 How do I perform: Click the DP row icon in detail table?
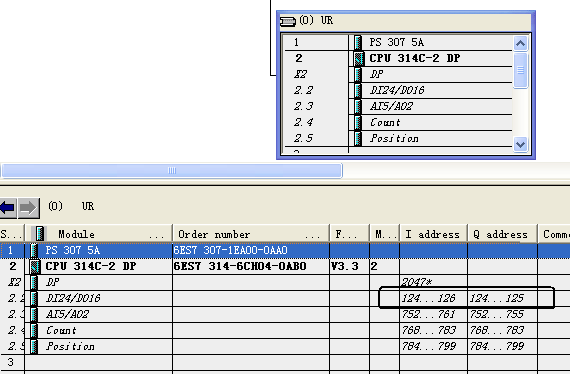coord(34,282)
